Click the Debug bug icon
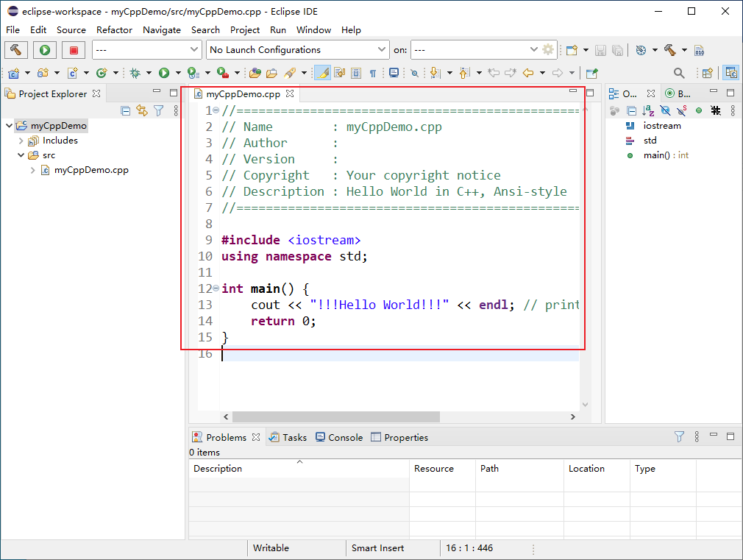Screen dimensions: 743x560 click(135, 73)
